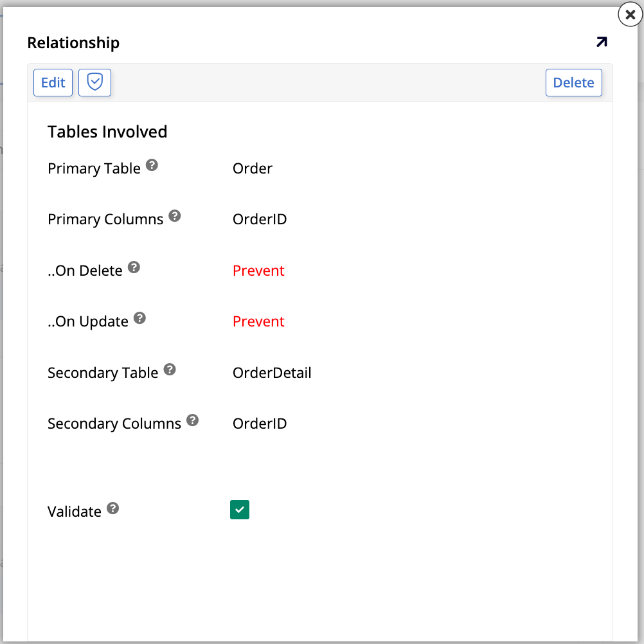The width and height of the screenshot is (644, 644).
Task: Expand the dialog using the diagonal arrow icon
Action: tap(601, 41)
